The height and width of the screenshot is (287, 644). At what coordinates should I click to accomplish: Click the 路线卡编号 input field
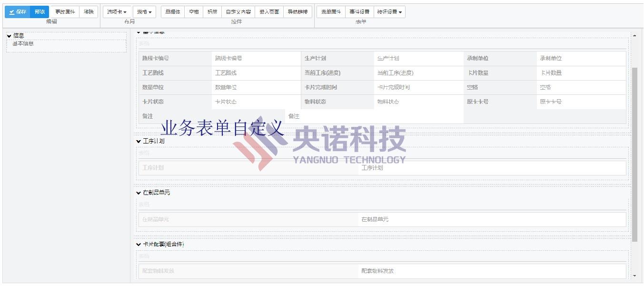click(x=257, y=59)
